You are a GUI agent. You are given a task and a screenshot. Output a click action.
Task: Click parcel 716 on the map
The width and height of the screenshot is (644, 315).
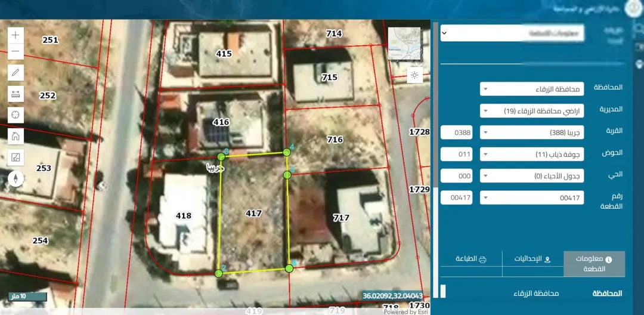335,140
